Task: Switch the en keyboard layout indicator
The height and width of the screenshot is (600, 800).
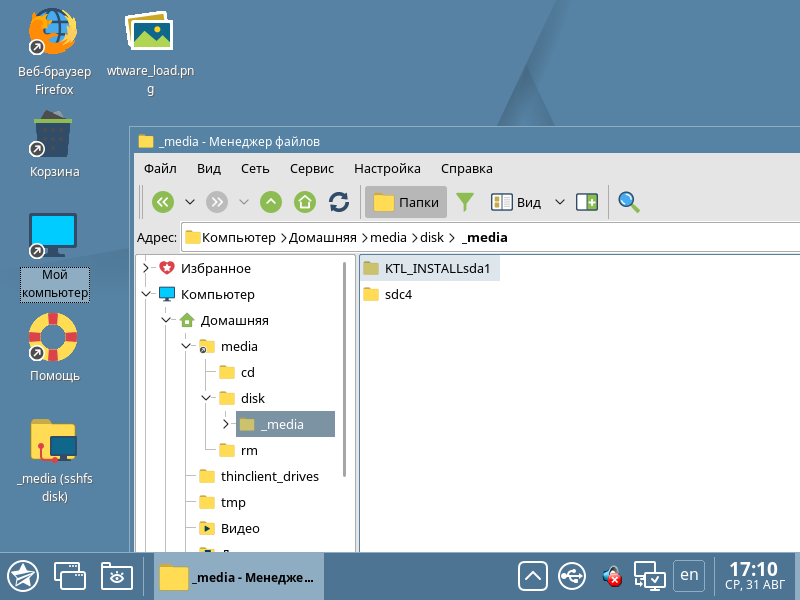Action: click(688, 575)
